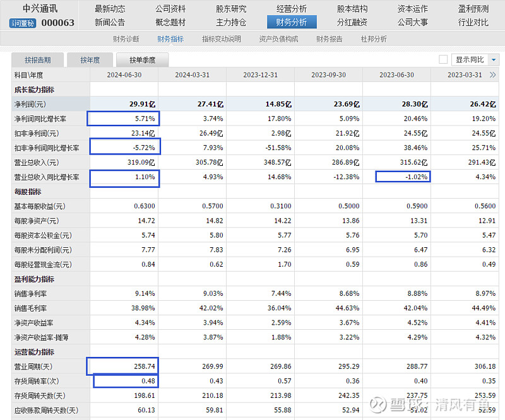The image size is (505, 420).
Task: Click 营业总收入同比增长率 row label
Action: click(x=47, y=177)
